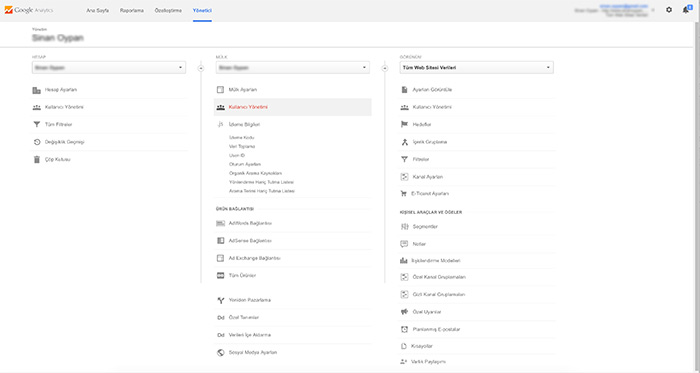Click the Segmentler sliders icon
The height and width of the screenshot is (373, 700).
tap(404, 227)
